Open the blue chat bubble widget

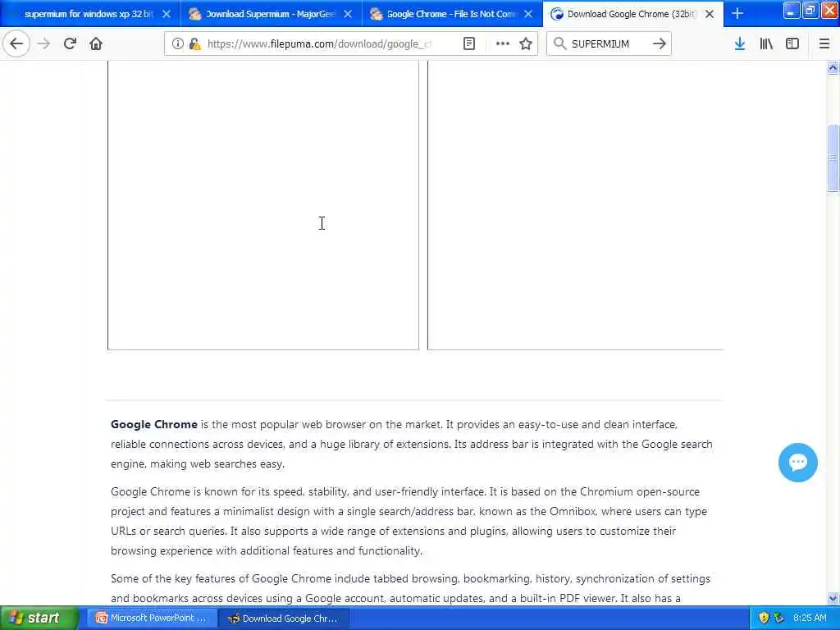[x=797, y=463]
